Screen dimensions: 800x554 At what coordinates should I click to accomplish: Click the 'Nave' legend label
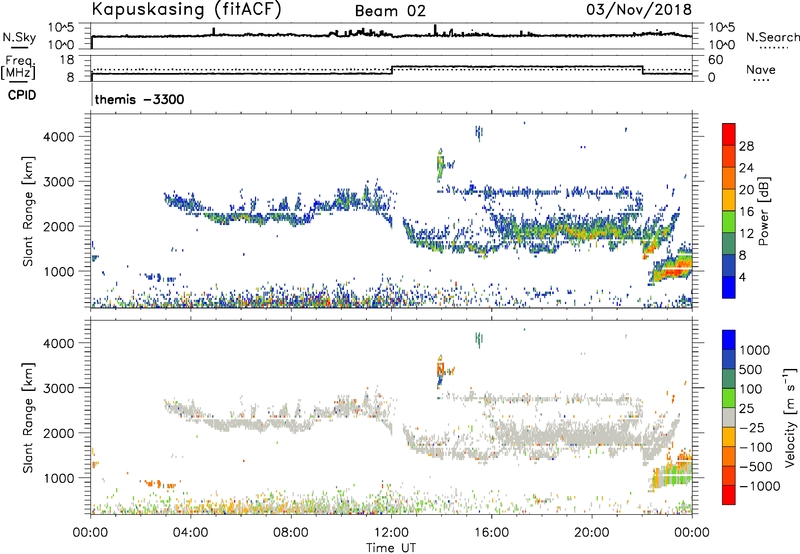tap(761, 70)
